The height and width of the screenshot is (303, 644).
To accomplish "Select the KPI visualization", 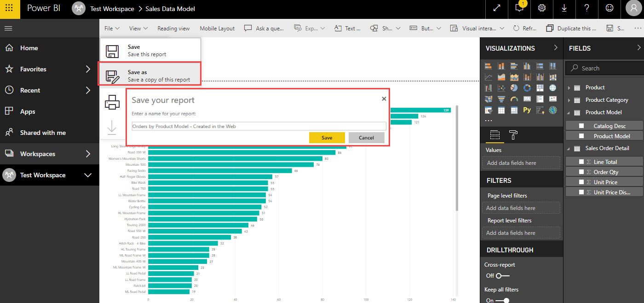I will (x=553, y=99).
